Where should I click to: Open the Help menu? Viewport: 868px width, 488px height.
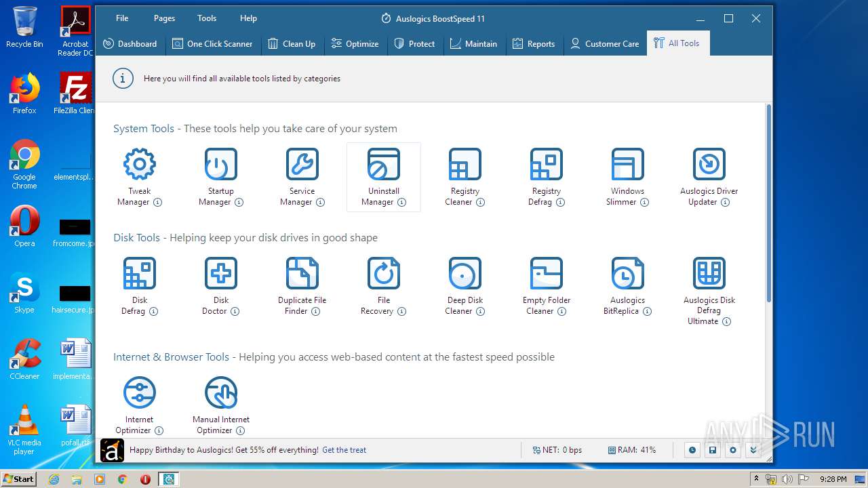248,18
